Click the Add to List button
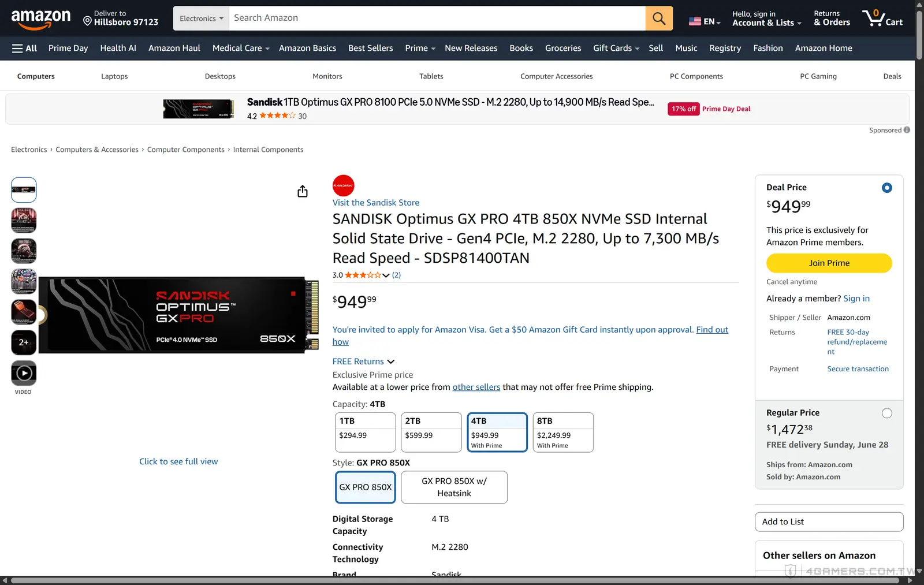Screen dimensions: 924x585 829,522
